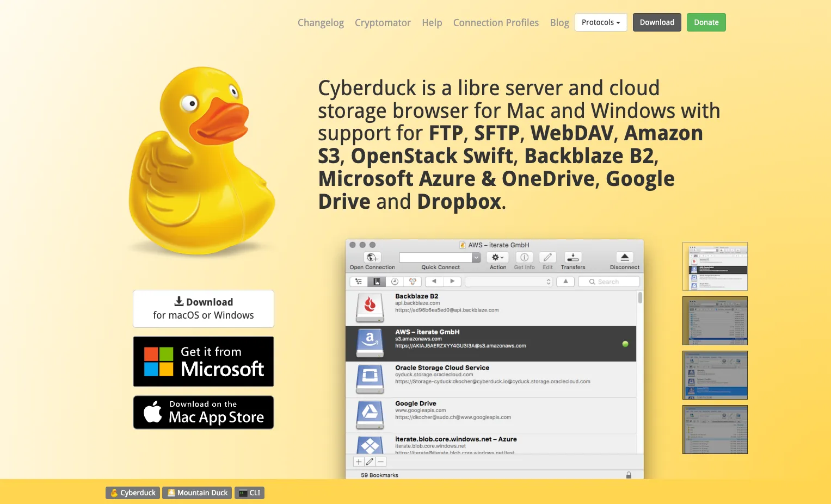Screen dimensions: 831x504
Task: Select the AWS – iterate GmbH bookmark title
Action: 427,332
